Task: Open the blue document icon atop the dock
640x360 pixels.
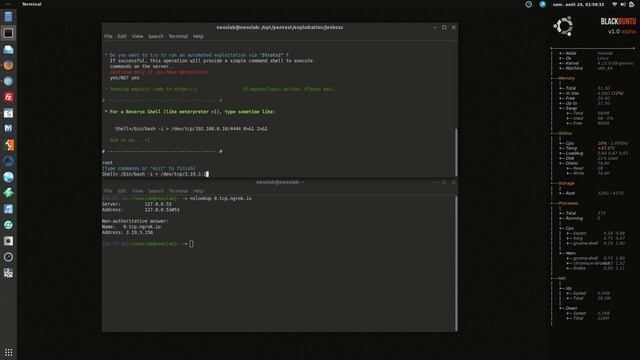Action: pyautogui.click(x=8, y=17)
